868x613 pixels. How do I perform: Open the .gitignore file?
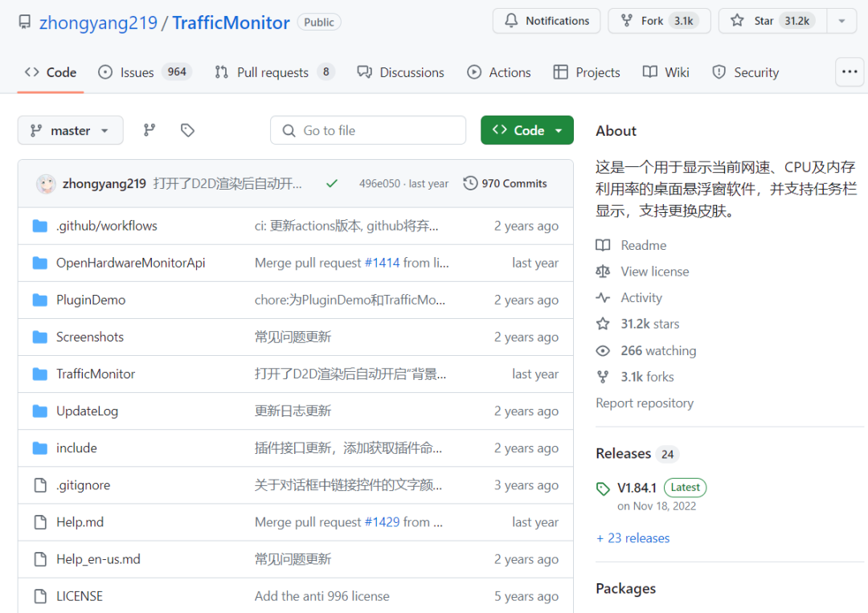click(x=83, y=485)
